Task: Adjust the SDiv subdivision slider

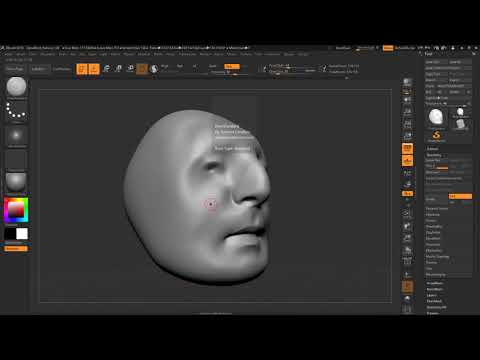Action: coord(437,166)
